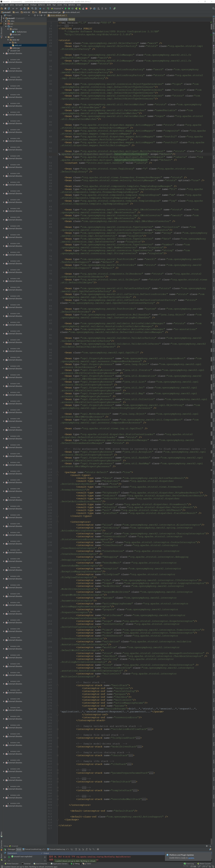Open the File menu
The width and height of the screenshot is (215, 868).
pos(2,5)
